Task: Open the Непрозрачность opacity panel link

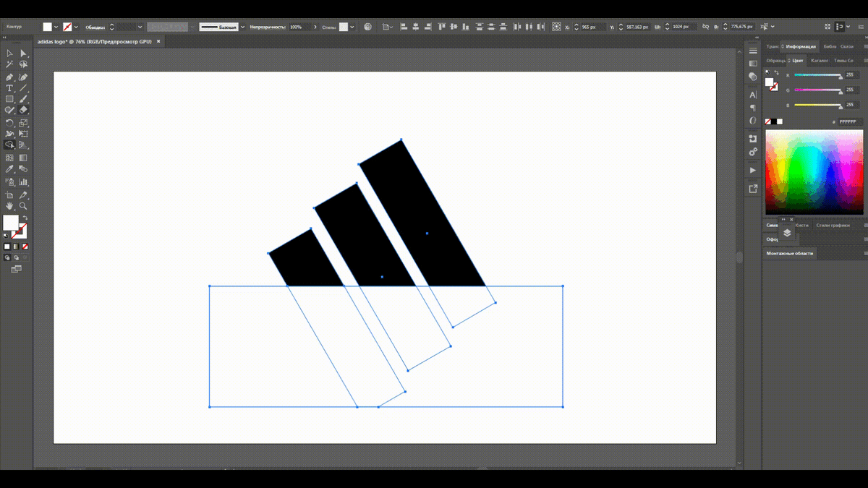Action: click(x=268, y=27)
